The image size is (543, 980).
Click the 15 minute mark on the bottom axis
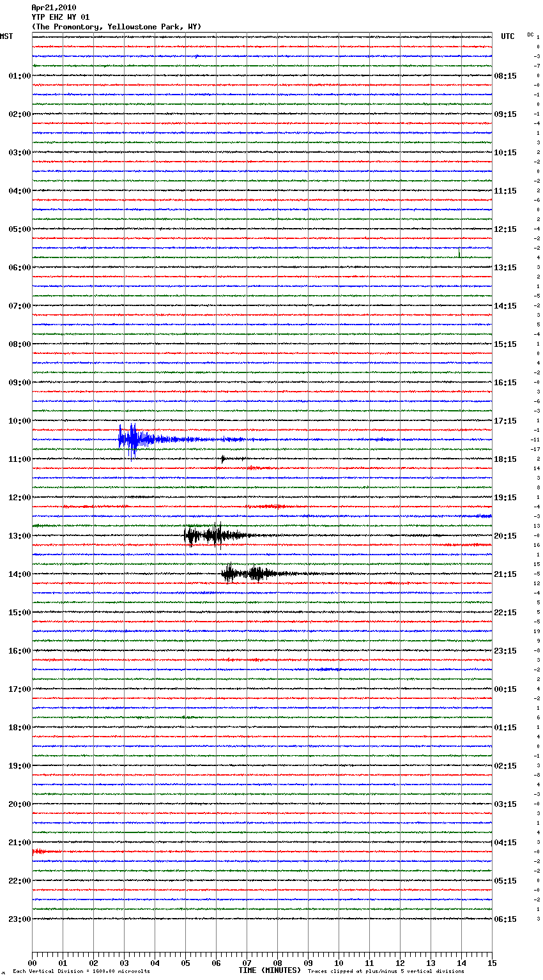tap(491, 963)
